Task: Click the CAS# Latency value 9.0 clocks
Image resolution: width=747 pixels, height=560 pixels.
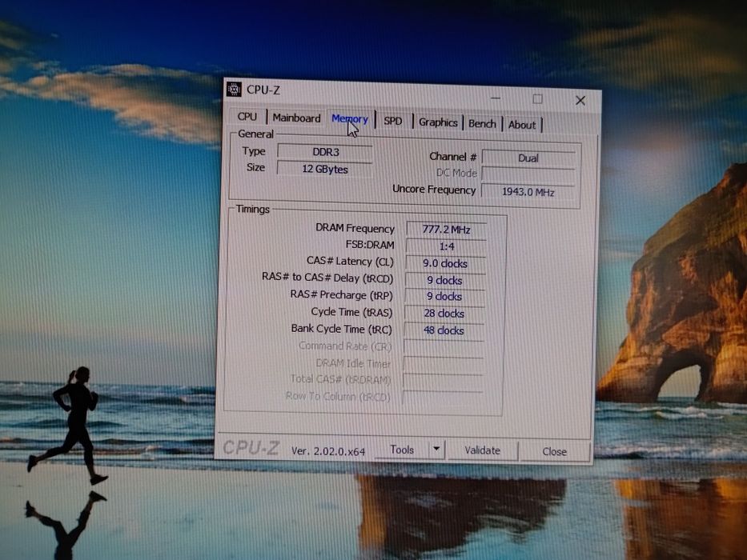Action: coord(445,263)
